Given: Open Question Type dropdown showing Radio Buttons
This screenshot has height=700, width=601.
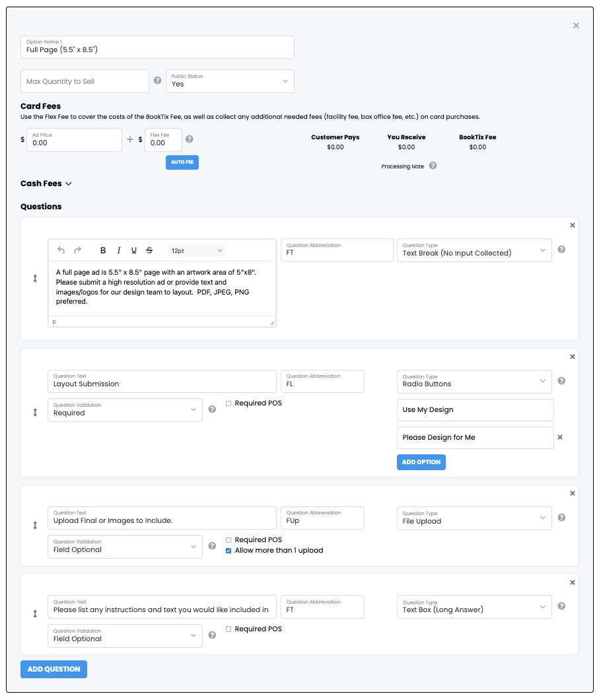Looking at the screenshot, I should coord(474,381).
